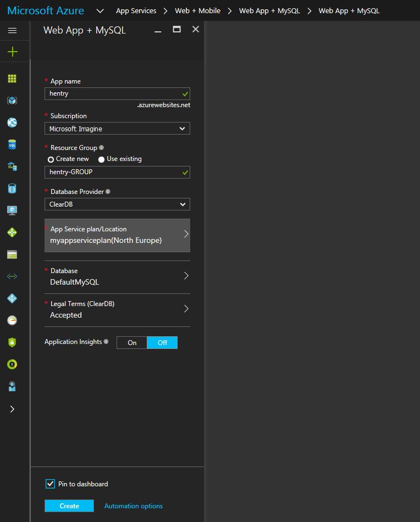The image size is (420, 522).
Task: Click the App name input field
Action: click(117, 93)
